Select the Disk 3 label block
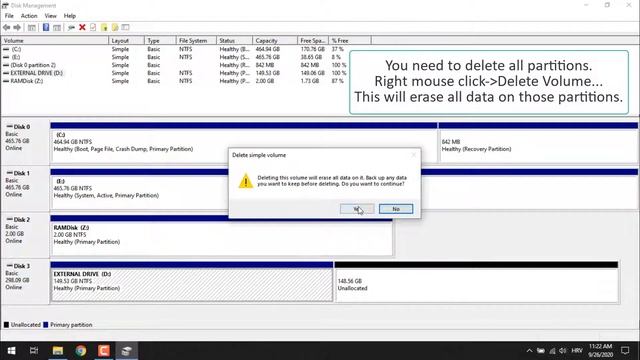The height and width of the screenshot is (360, 640). point(25,281)
